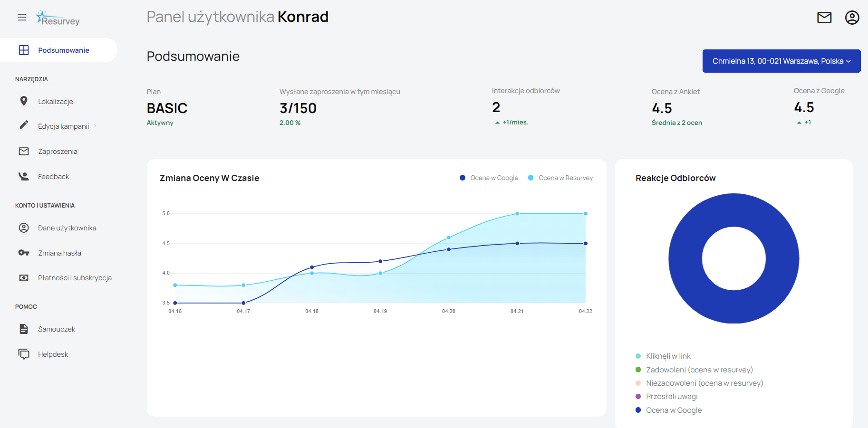Open the Samouczek tutorial link
Image resolution: width=868 pixels, height=428 pixels.
tap(57, 329)
